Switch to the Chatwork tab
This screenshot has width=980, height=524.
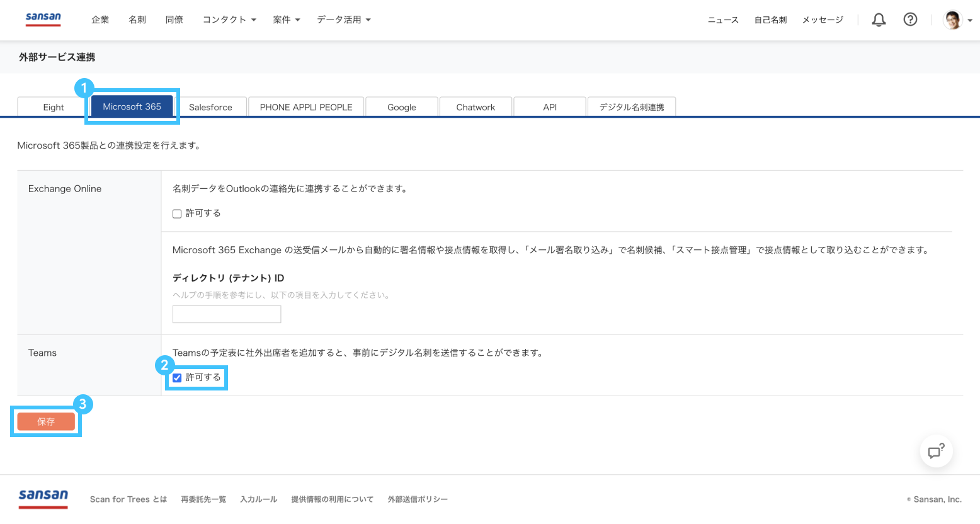pyautogui.click(x=476, y=107)
